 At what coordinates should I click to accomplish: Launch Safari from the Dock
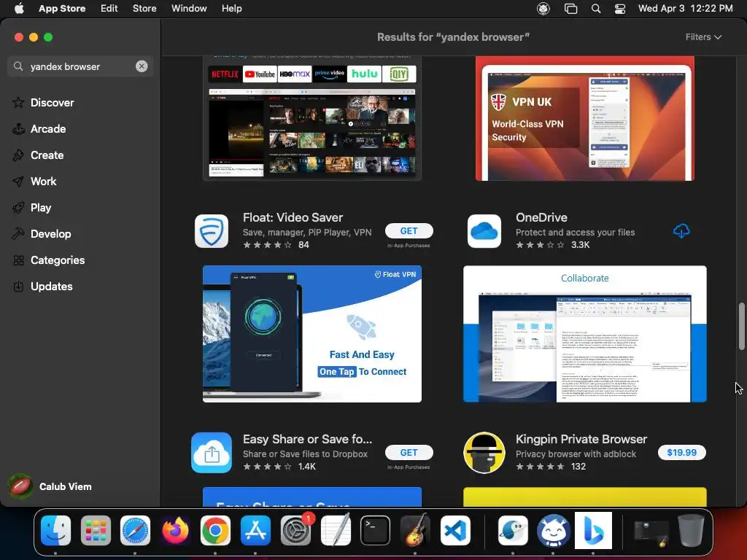[x=135, y=530]
